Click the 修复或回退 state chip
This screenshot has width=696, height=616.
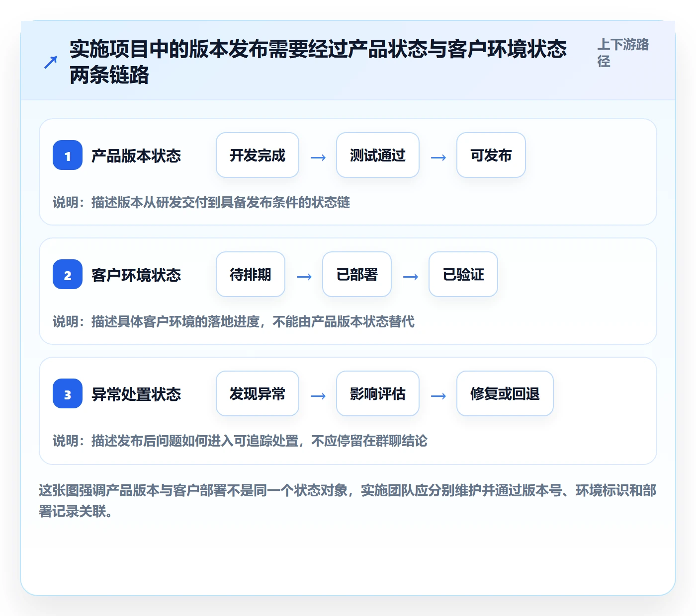[505, 393]
